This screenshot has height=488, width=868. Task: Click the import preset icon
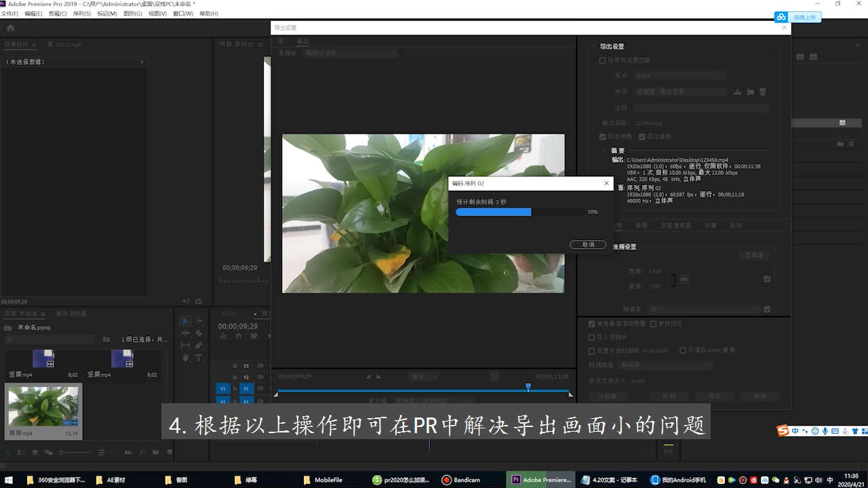click(x=750, y=91)
